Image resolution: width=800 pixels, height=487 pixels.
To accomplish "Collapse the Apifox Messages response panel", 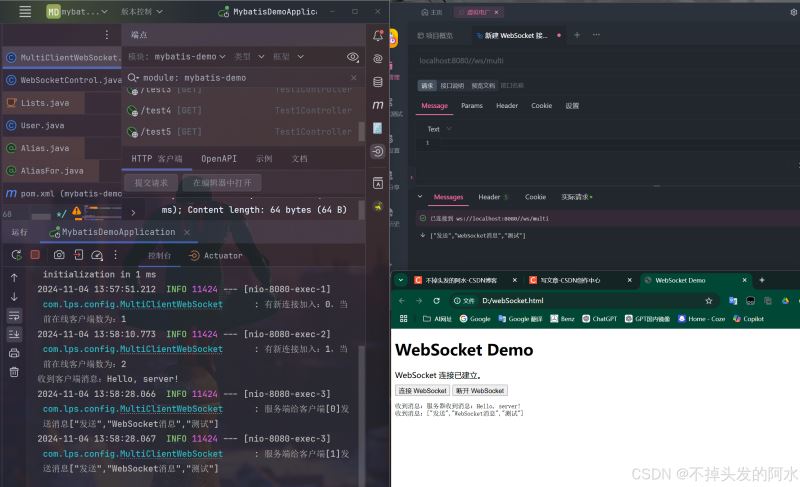I will [x=420, y=196].
